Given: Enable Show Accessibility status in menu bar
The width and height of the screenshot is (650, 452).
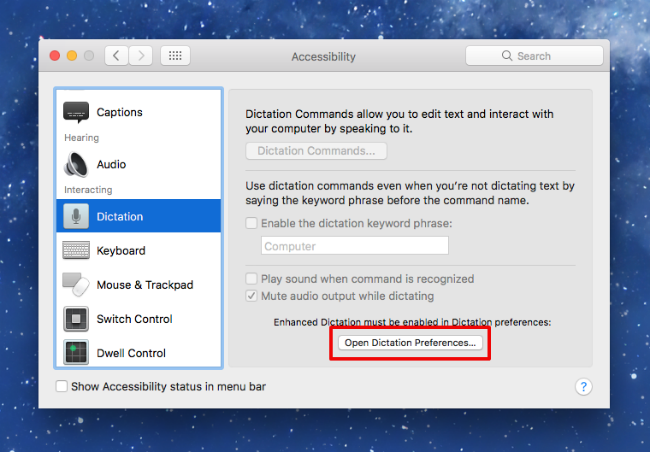Looking at the screenshot, I should [61, 386].
